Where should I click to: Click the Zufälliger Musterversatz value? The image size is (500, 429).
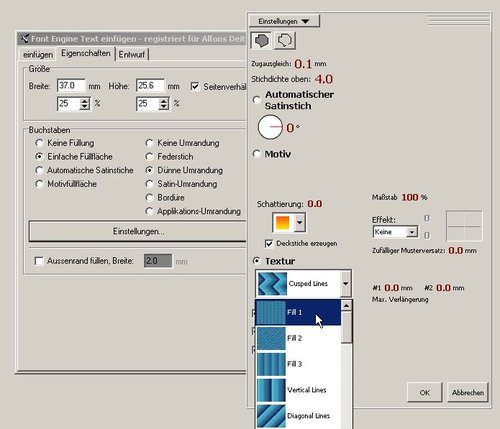click(456, 250)
